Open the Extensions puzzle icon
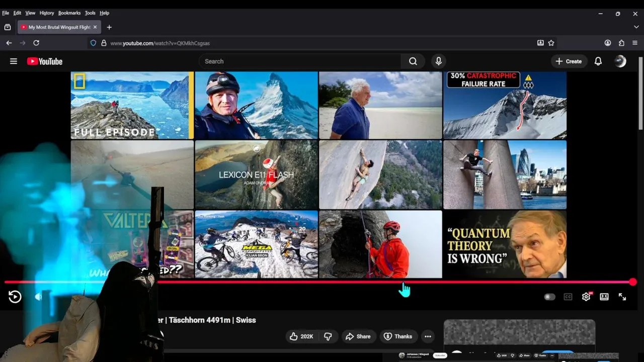This screenshot has width=644, height=362. click(621, 43)
